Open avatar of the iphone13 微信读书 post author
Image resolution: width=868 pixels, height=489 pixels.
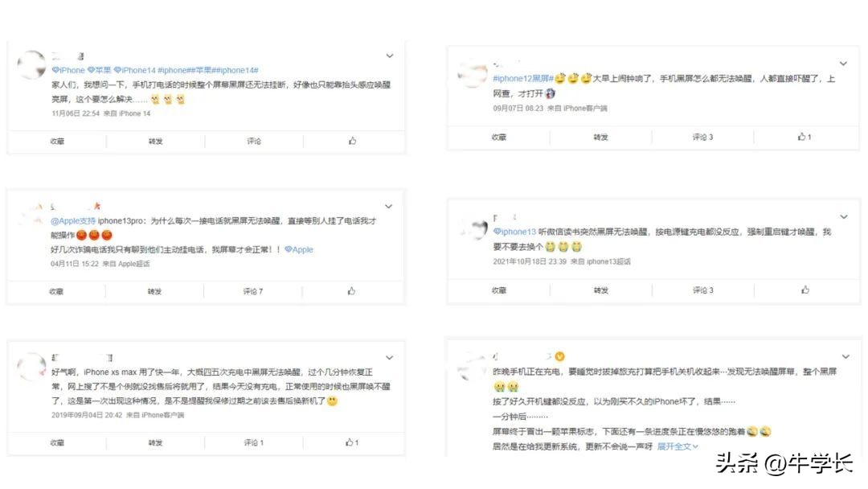[x=473, y=228]
